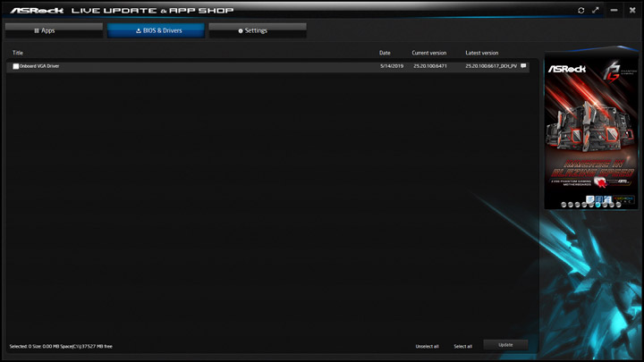
Task: Minimize the Live Update window
Action: point(614,10)
